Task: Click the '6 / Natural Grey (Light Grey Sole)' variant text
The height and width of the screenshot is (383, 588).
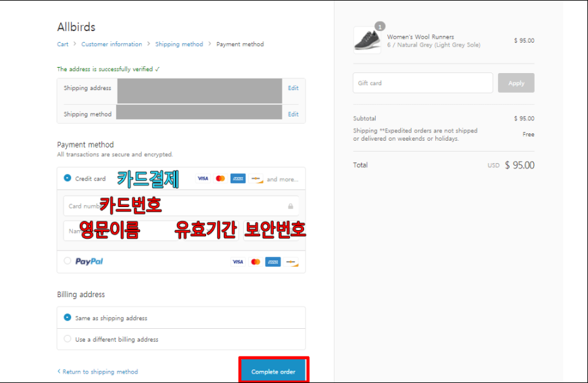Action: tap(433, 45)
